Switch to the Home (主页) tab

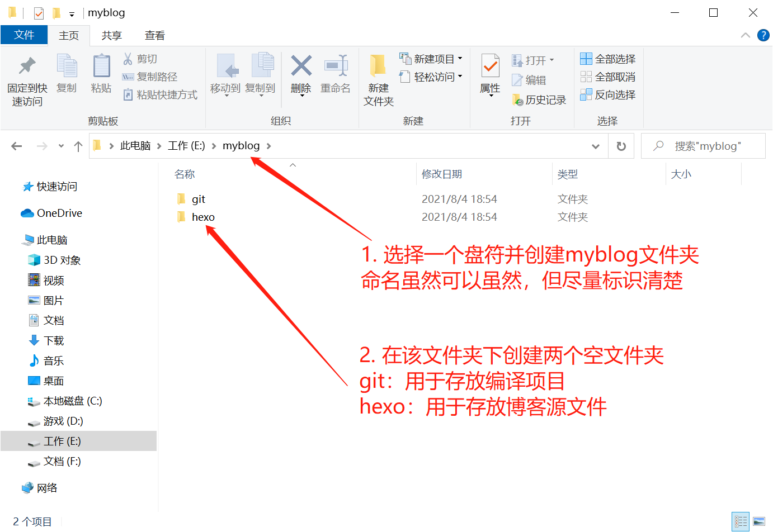click(69, 35)
